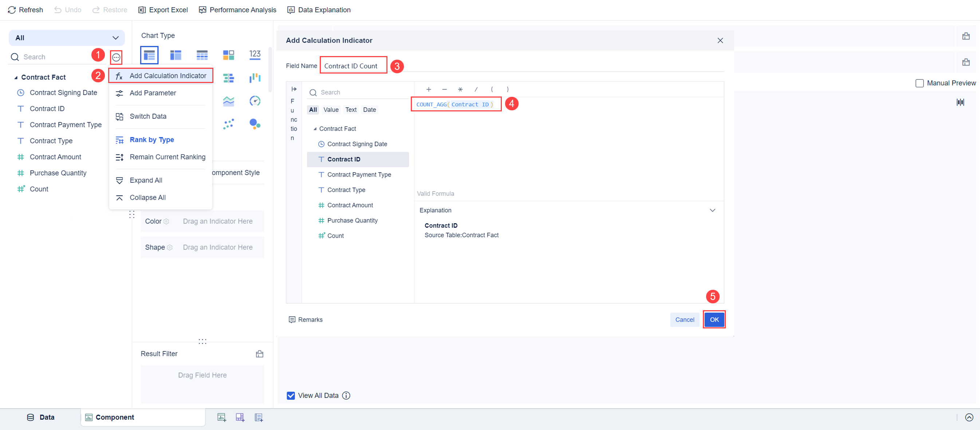Enable the Manual Preview checkbox
980x430 pixels.
[x=920, y=83]
